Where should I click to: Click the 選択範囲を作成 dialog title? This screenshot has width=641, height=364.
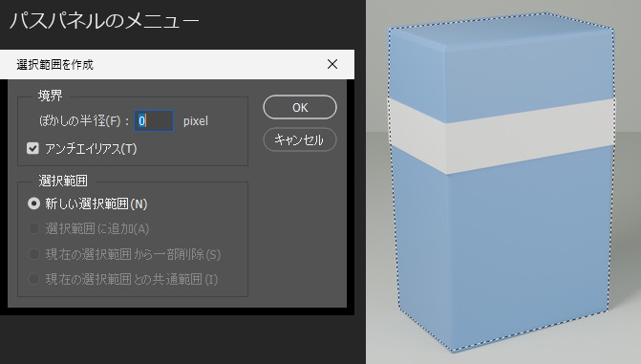coord(54,65)
